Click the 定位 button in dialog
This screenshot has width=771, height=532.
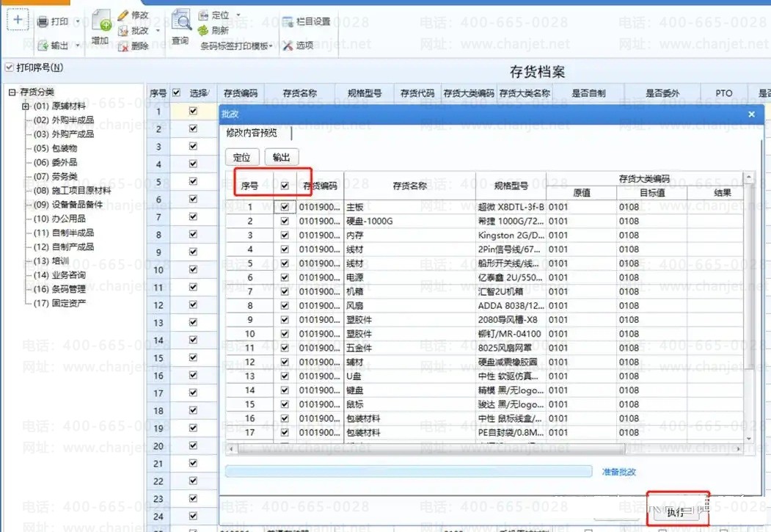tap(242, 157)
